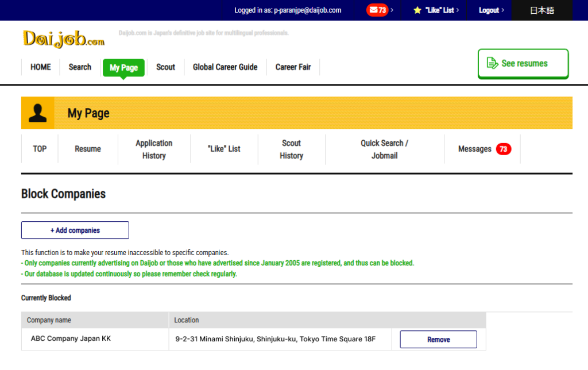
Task: Open Quick Search / Jobmail tab
Action: coord(384,149)
